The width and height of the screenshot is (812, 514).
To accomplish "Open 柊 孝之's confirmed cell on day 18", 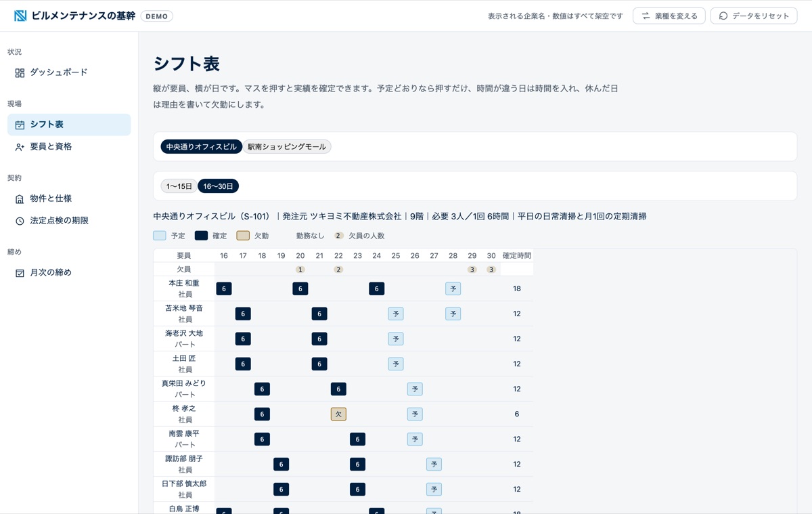I will 262,414.
